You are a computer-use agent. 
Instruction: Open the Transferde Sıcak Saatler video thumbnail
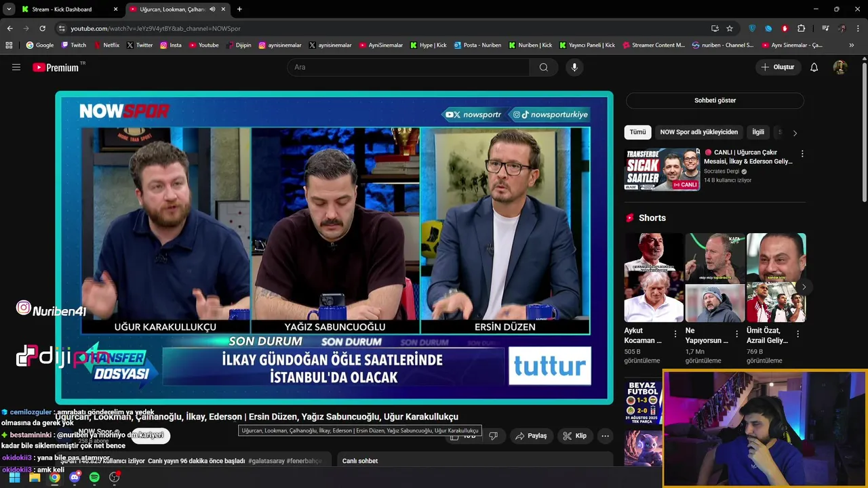pyautogui.click(x=662, y=169)
